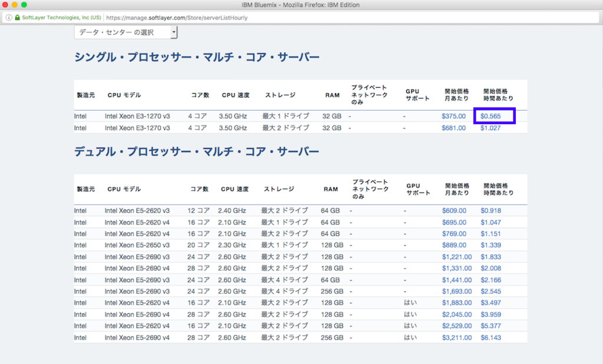Select the デュアル・プロセッサー・マルチ・コア・サーバー heading
The height and width of the screenshot is (364, 603).
coord(197,151)
